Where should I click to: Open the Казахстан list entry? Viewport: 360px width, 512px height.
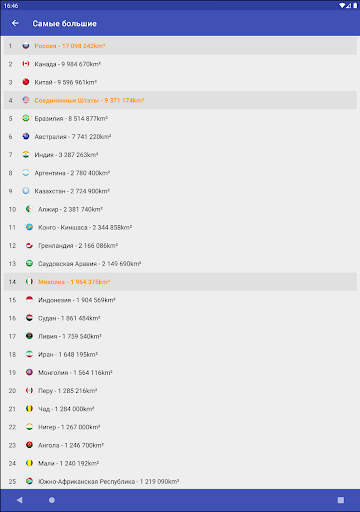(x=180, y=191)
